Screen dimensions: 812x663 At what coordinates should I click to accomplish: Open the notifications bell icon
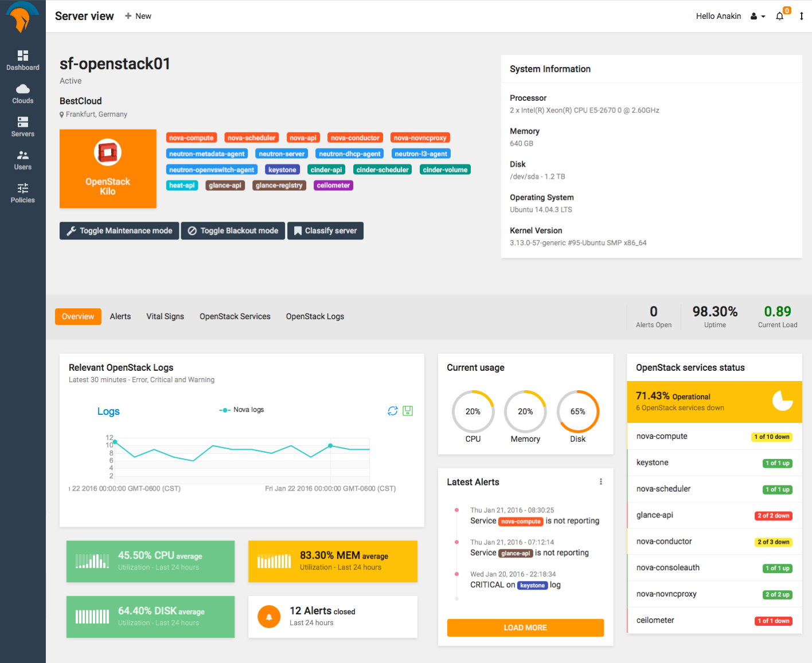tap(780, 16)
